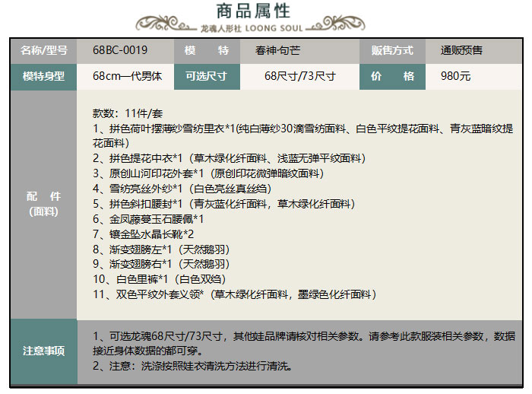Click the price 980元
The width and height of the screenshot is (532, 394).
pos(456,76)
